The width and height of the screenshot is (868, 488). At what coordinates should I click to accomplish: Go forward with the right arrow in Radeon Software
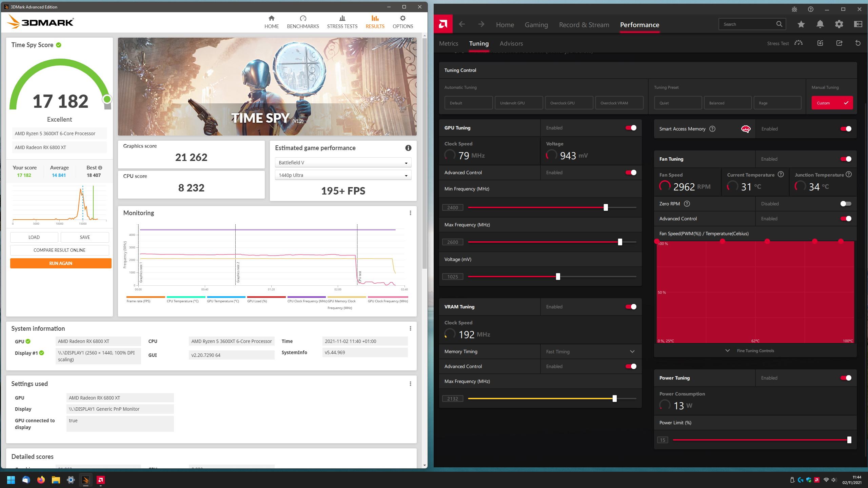click(481, 24)
